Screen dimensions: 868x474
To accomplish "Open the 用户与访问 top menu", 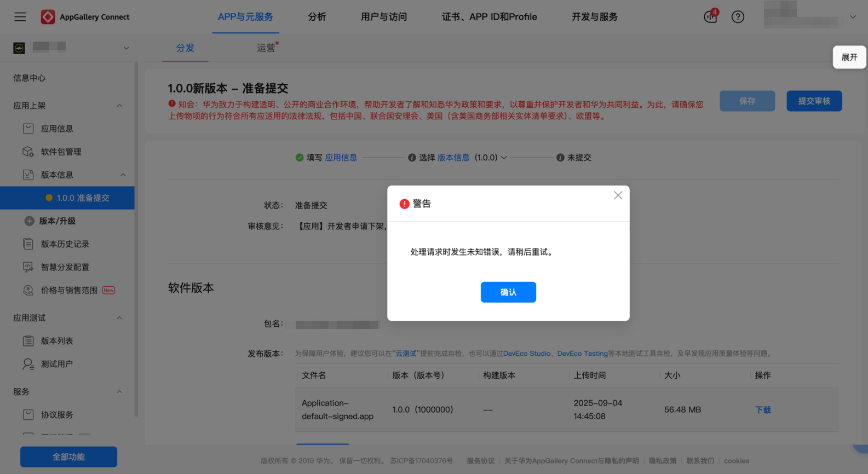I will point(384,17).
